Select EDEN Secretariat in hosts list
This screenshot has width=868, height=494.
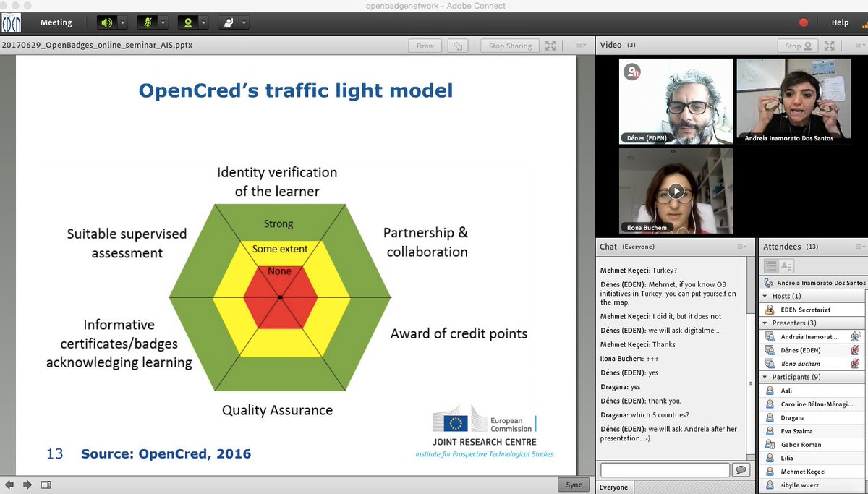coord(813,310)
